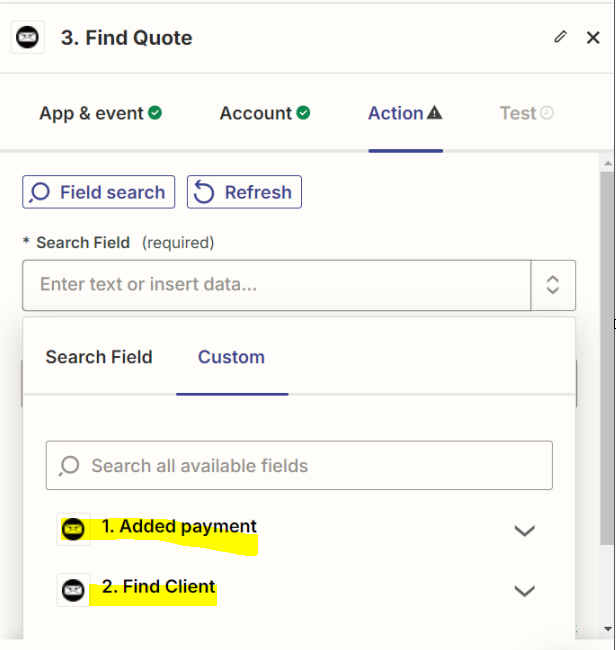
Task: Select the Custom tab in popup
Action: [231, 357]
